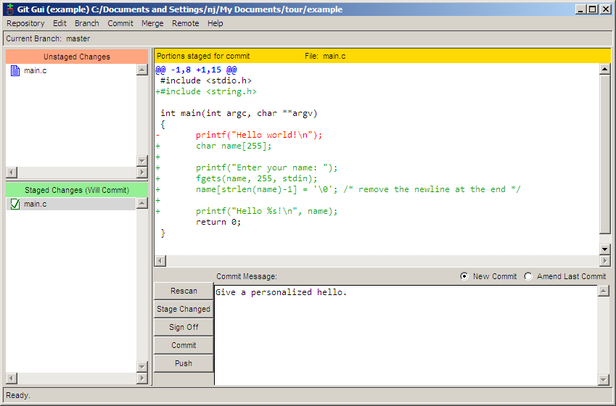
Task: Open the Remote menu
Action: click(x=185, y=22)
